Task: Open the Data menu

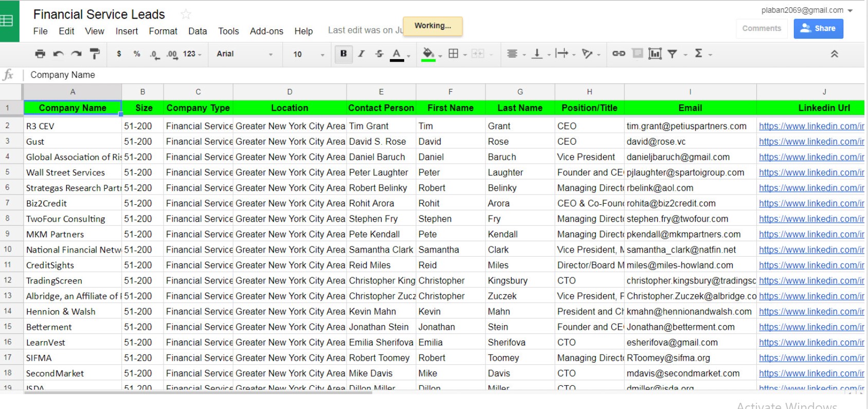Action: [x=197, y=31]
